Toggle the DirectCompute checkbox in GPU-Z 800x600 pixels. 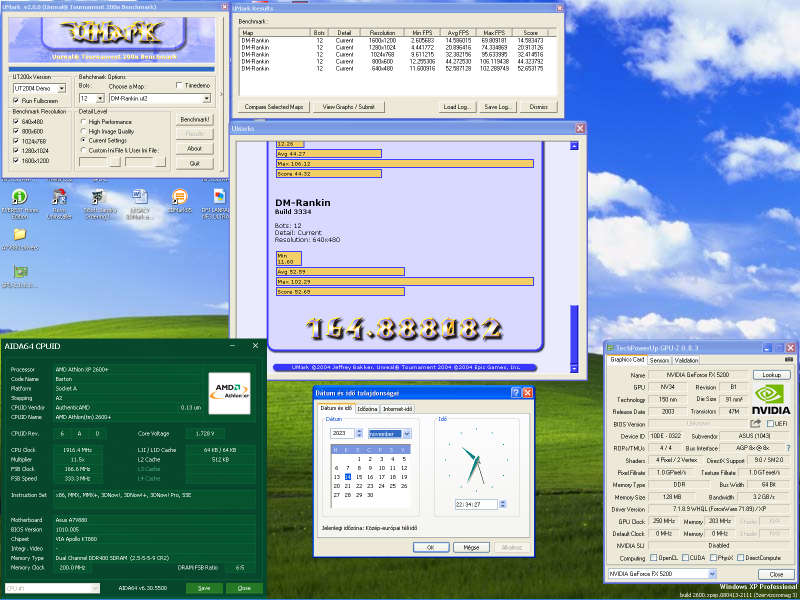tap(740, 558)
